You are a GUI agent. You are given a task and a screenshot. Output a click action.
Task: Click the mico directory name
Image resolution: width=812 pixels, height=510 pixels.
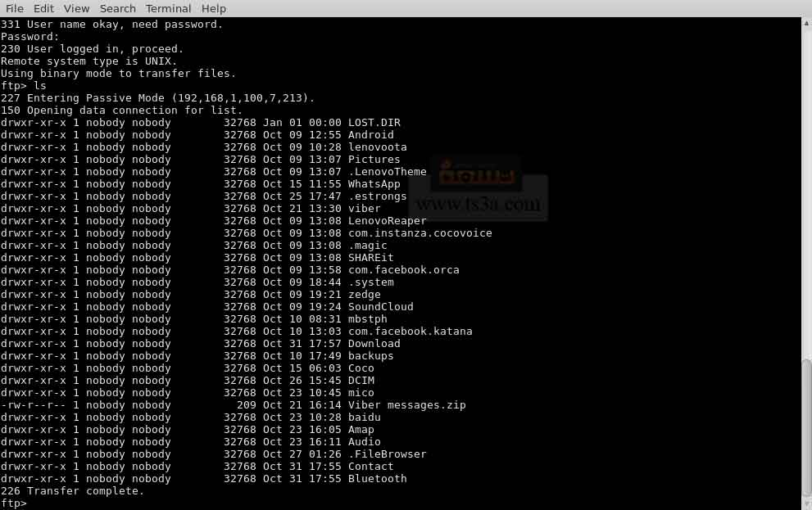pos(361,393)
